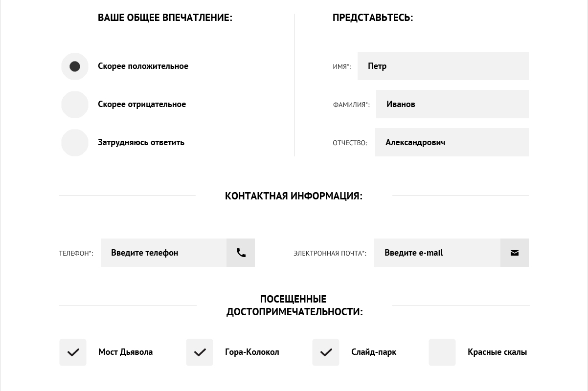Viewport: 588px width, 391px height.
Task: Click the envelope mail icon
Action: [x=514, y=253]
